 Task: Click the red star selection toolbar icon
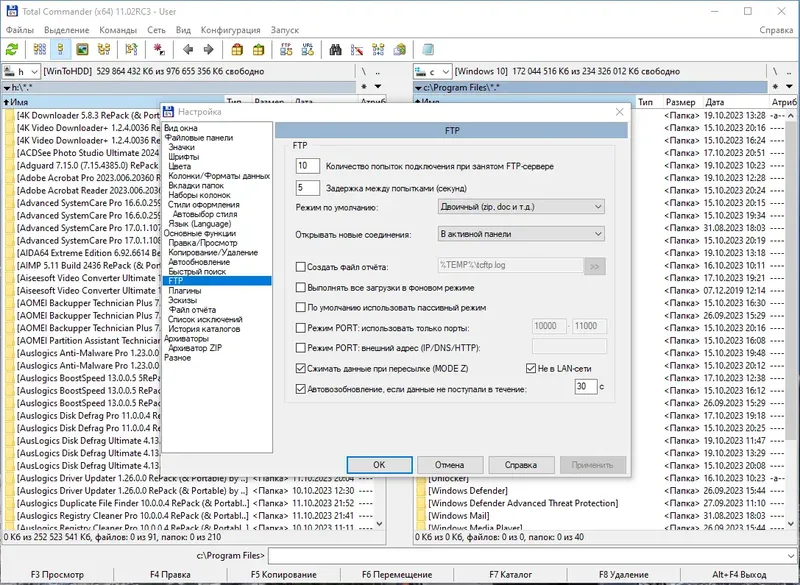(x=159, y=49)
